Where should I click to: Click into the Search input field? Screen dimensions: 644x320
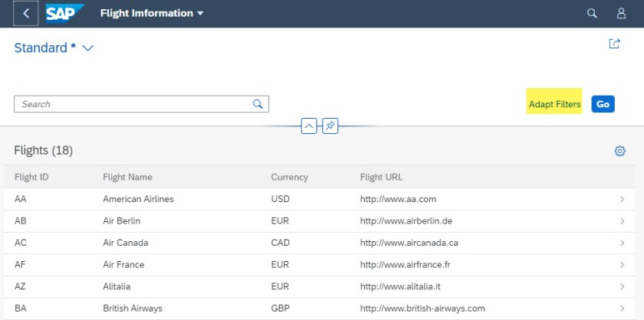pyautogui.click(x=134, y=104)
